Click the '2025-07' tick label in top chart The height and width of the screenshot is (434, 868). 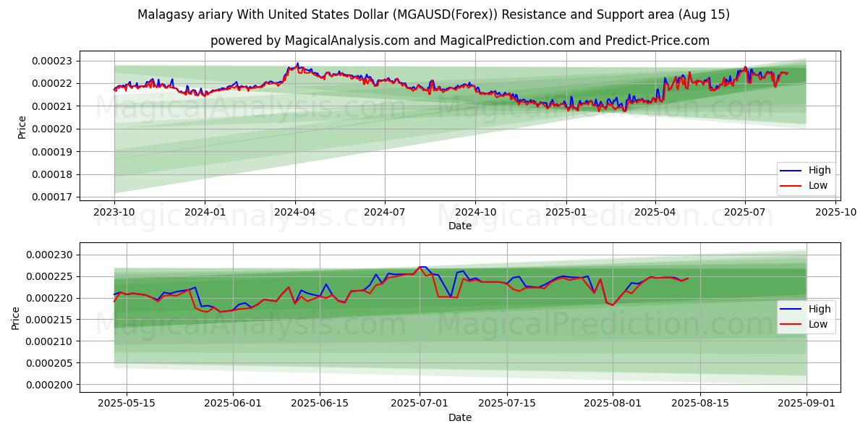(745, 212)
